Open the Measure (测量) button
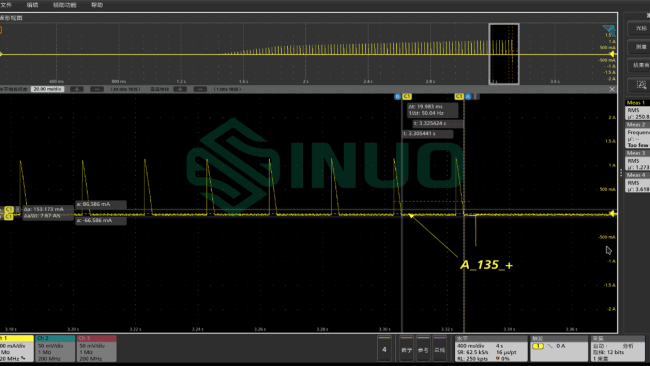This screenshot has width=650, height=366. click(640, 47)
